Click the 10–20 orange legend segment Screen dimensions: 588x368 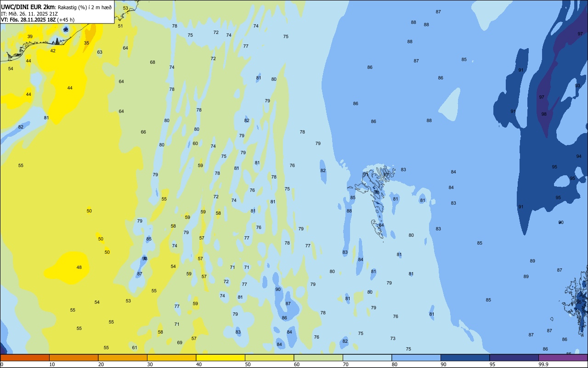[x=73, y=357]
